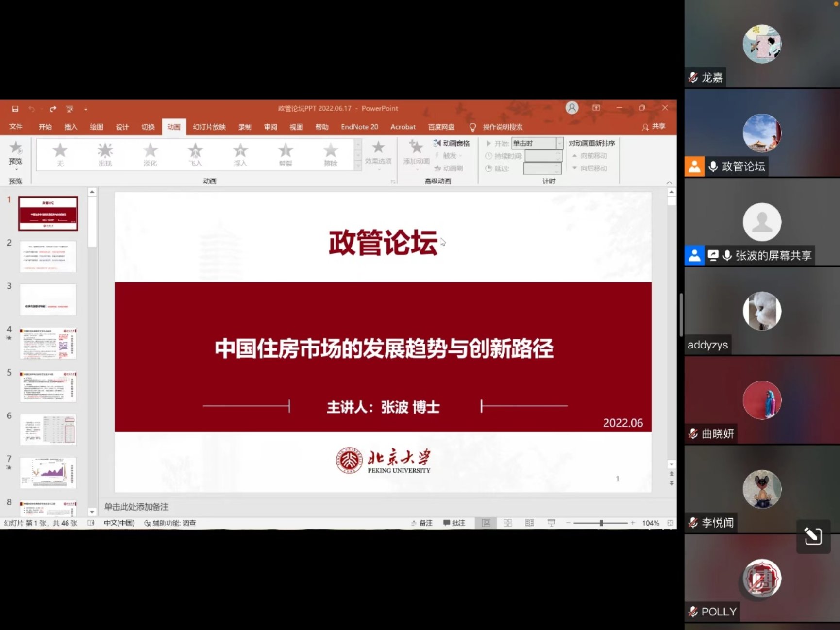Collapse the ribbon with the chevron
This screenshot has height=630, width=840.
click(669, 182)
